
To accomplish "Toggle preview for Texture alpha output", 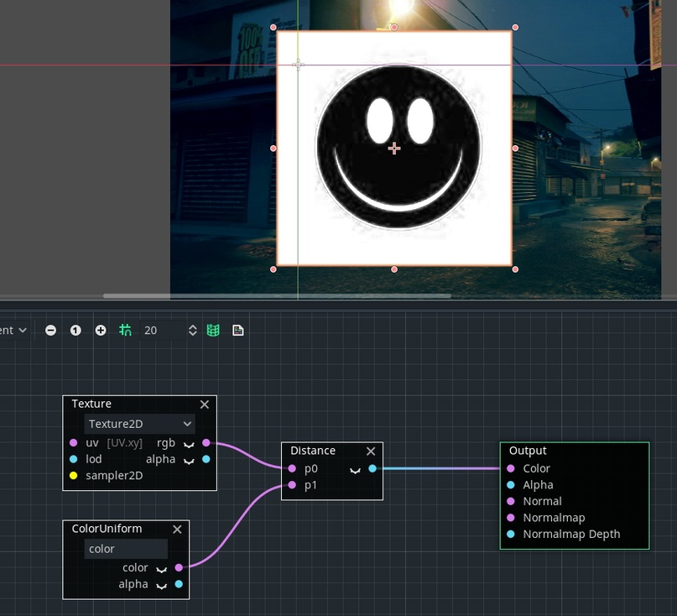I will point(189,460).
